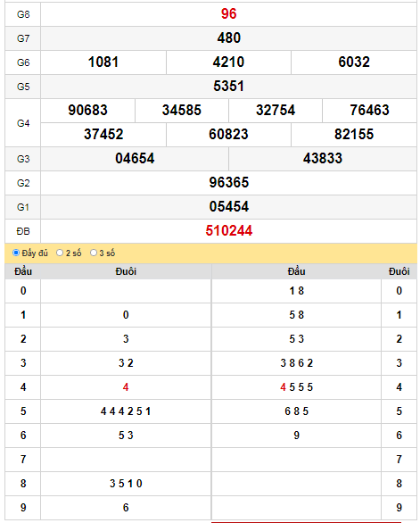Click the G4 number 60823
The height and width of the screenshot is (523, 420).
click(228, 135)
